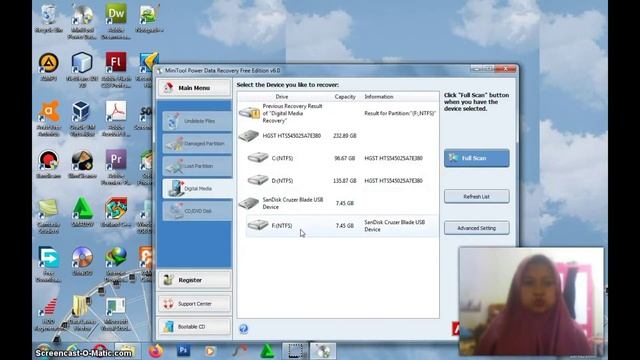Open the red record-button desktop shortcut
Image resolution: width=640 pixels, height=360 pixels.
[49, 164]
